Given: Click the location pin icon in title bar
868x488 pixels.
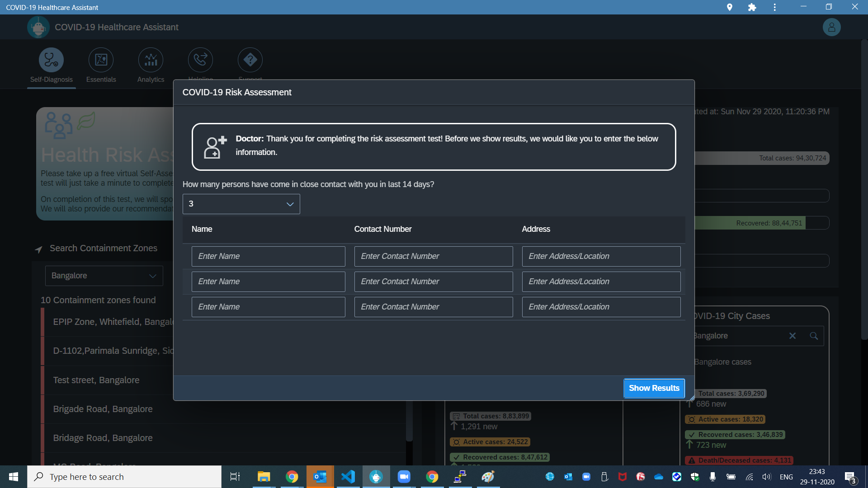Looking at the screenshot, I should point(729,7).
